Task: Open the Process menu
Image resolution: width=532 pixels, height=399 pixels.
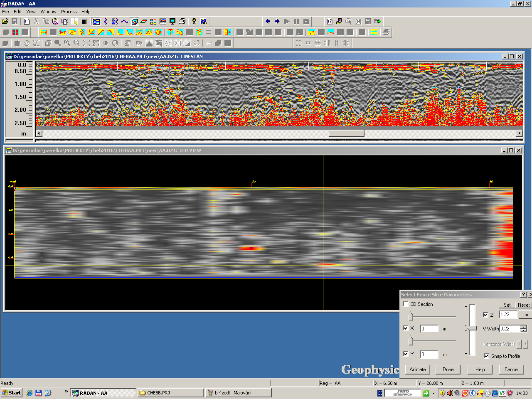Action: 69,12
